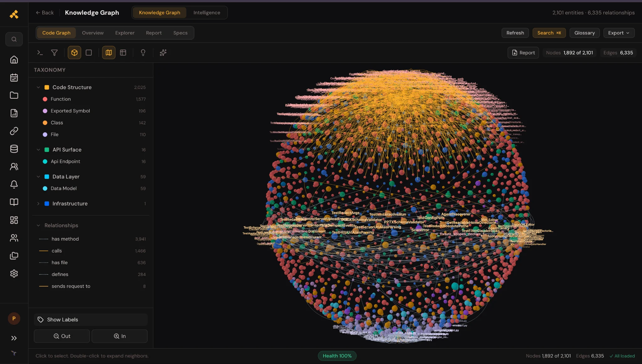Open the sidebar search icon
This screenshot has height=364, width=642.
(14, 39)
